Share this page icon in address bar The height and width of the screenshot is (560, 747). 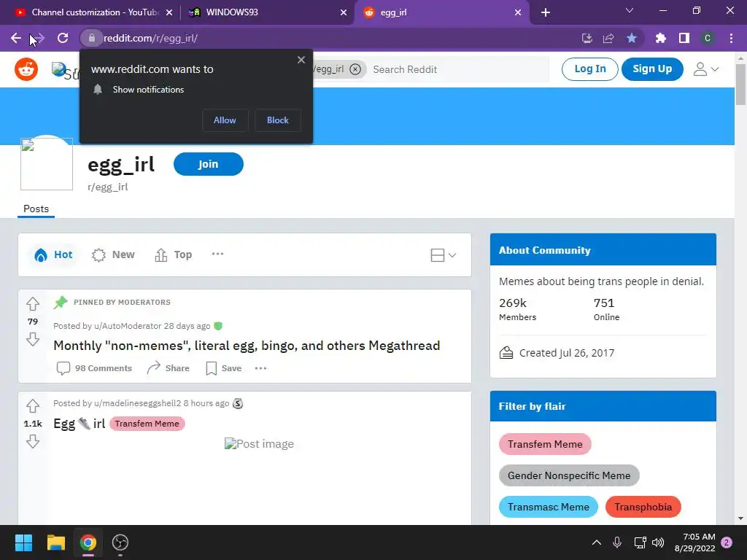(x=608, y=38)
